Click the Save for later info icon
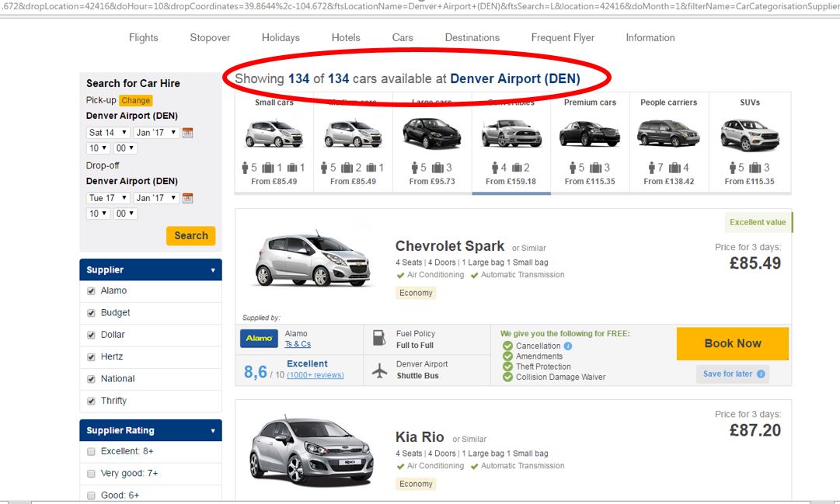Image resolution: width=840 pixels, height=504 pixels. (x=761, y=374)
